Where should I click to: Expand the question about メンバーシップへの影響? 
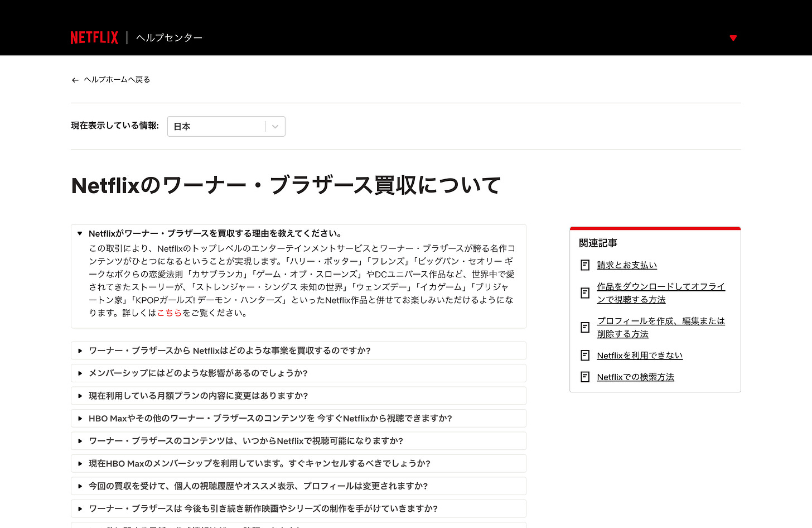pyautogui.click(x=198, y=373)
